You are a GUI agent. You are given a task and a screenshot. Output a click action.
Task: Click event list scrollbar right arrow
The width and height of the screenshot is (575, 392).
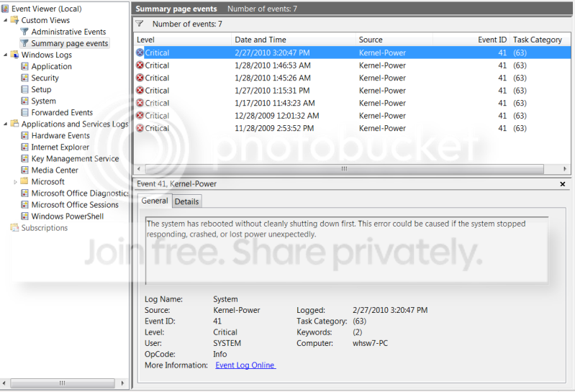tap(565, 169)
